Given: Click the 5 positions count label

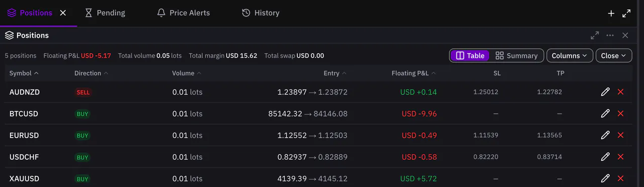Looking at the screenshot, I should coord(21,56).
